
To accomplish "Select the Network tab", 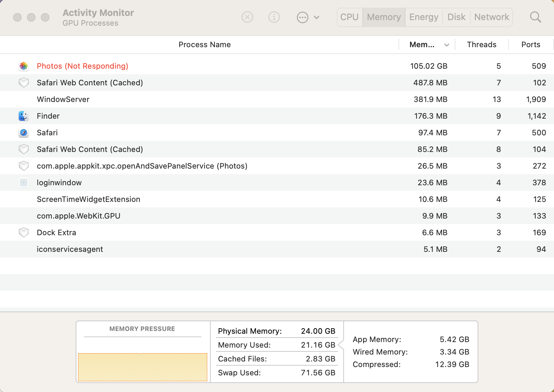I will [492, 17].
